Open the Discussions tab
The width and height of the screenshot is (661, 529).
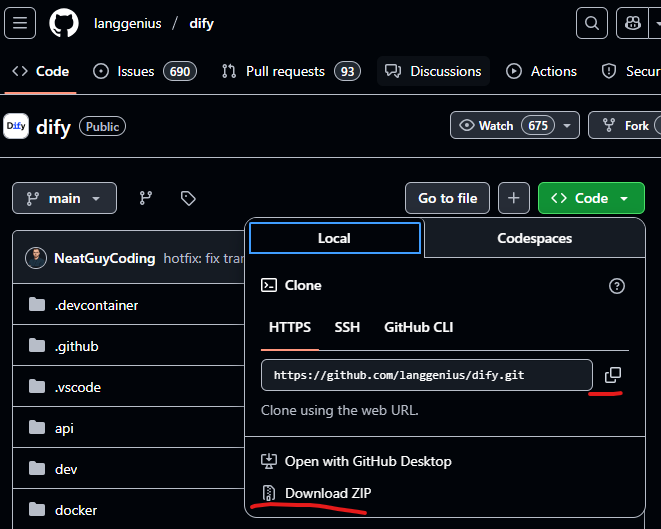[433, 71]
